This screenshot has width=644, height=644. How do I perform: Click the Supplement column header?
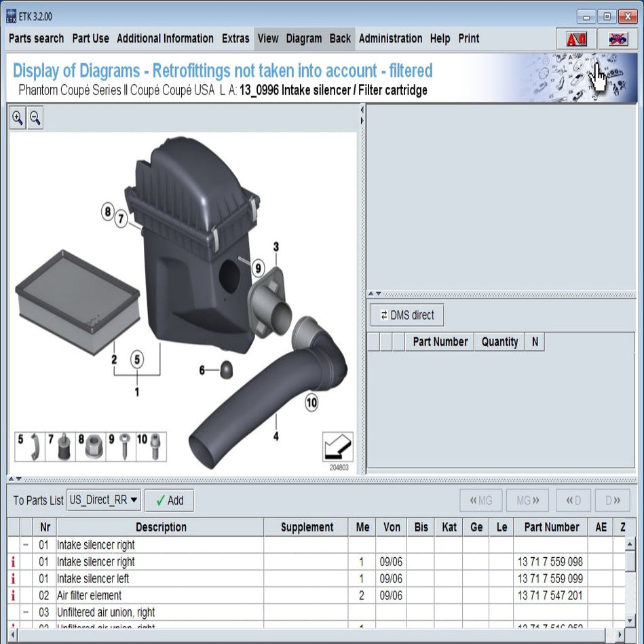(307, 527)
